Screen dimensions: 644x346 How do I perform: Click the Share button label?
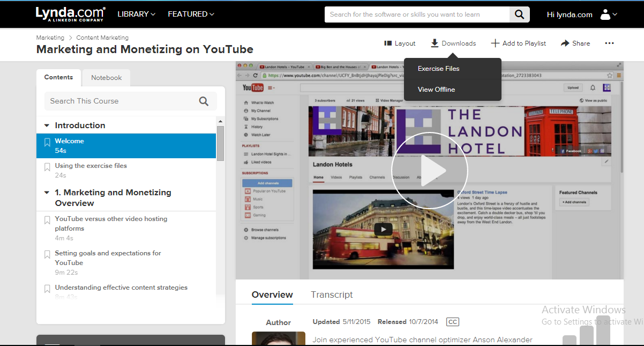[x=581, y=43]
